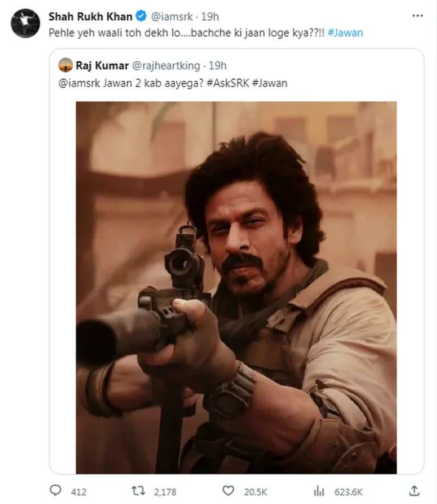Open the Shah Rukh Khan display name
This screenshot has height=504, width=437.
pyautogui.click(x=90, y=16)
